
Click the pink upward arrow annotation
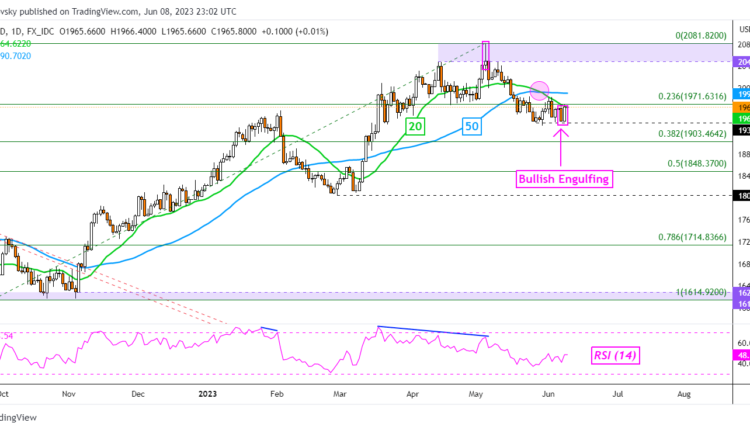coord(559,146)
